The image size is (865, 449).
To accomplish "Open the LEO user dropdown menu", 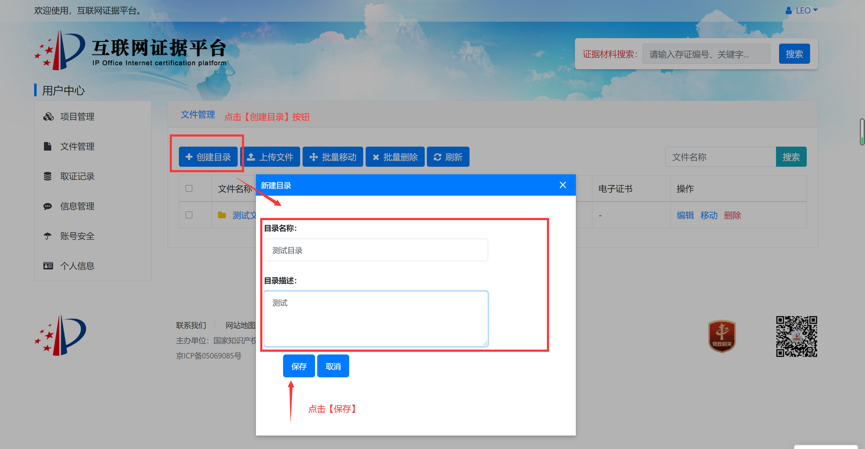I will (x=802, y=11).
